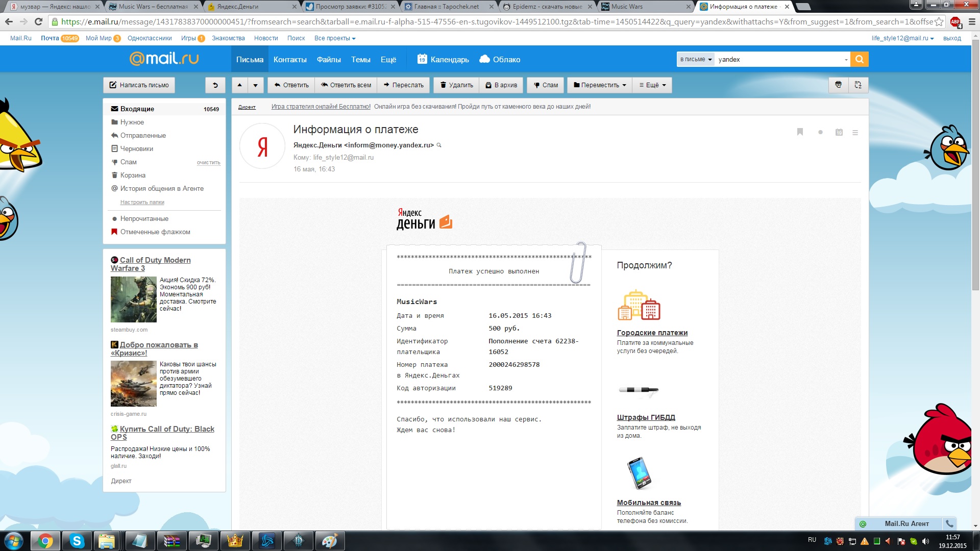Viewport: 980px width, 551px height.
Task: Flag this email with bookmark icon
Action: [x=800, y=132]
